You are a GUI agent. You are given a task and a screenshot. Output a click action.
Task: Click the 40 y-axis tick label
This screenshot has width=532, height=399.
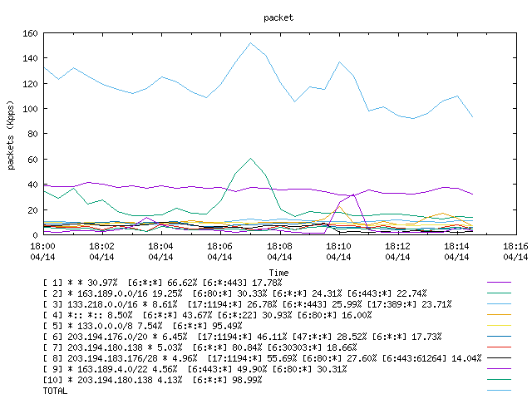pos(32,185)
